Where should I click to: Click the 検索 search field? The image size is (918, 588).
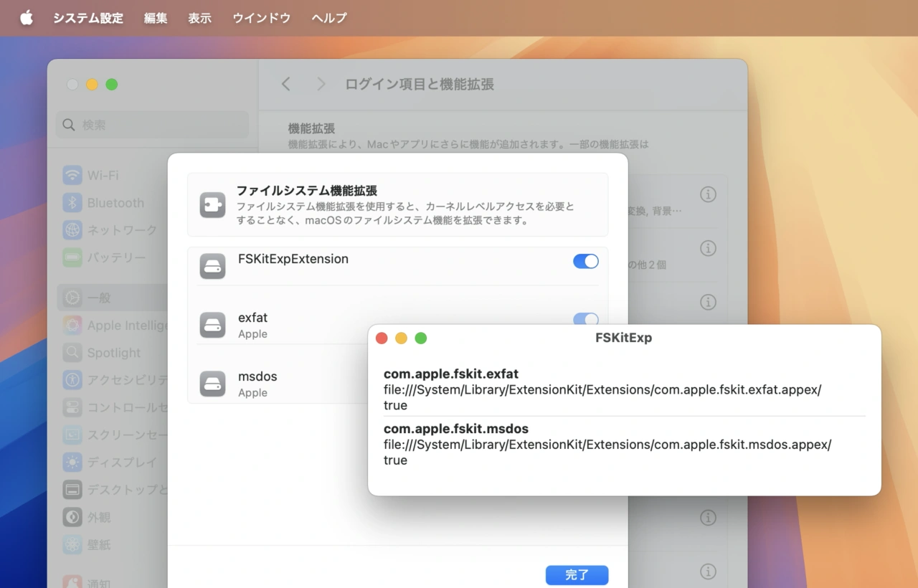tap(153, 125)
